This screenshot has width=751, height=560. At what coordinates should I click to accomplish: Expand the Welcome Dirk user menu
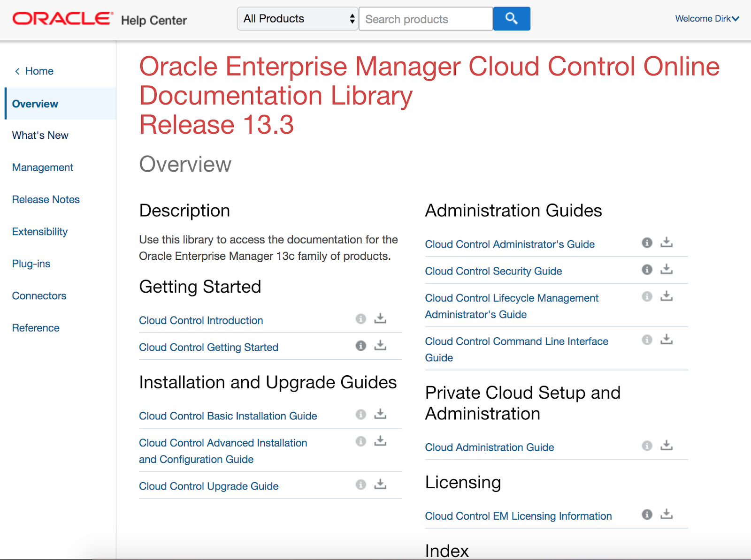coord(707,19)
